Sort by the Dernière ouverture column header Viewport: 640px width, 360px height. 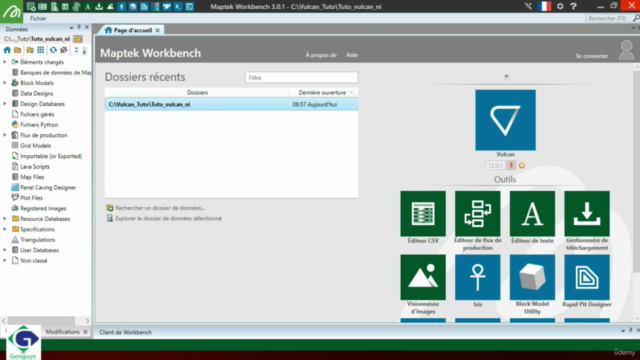(322, 93)
